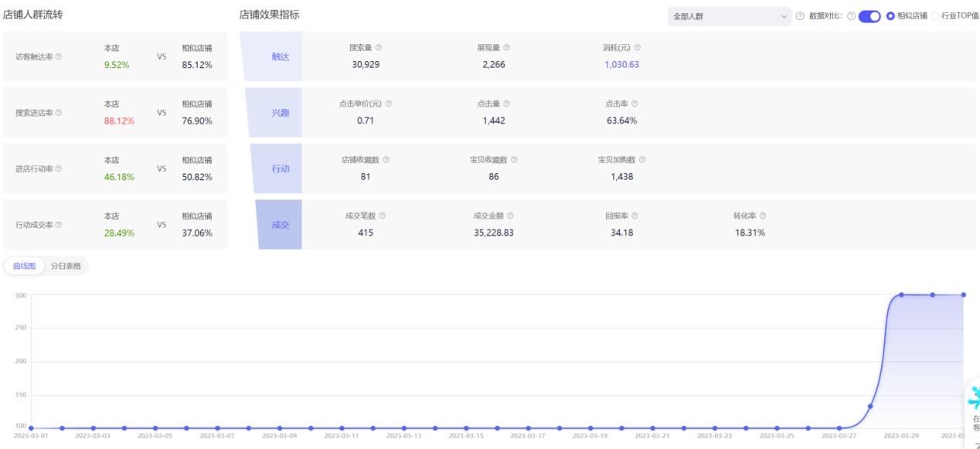Click the 2023-03-29 data point on chart

[901, 294]
